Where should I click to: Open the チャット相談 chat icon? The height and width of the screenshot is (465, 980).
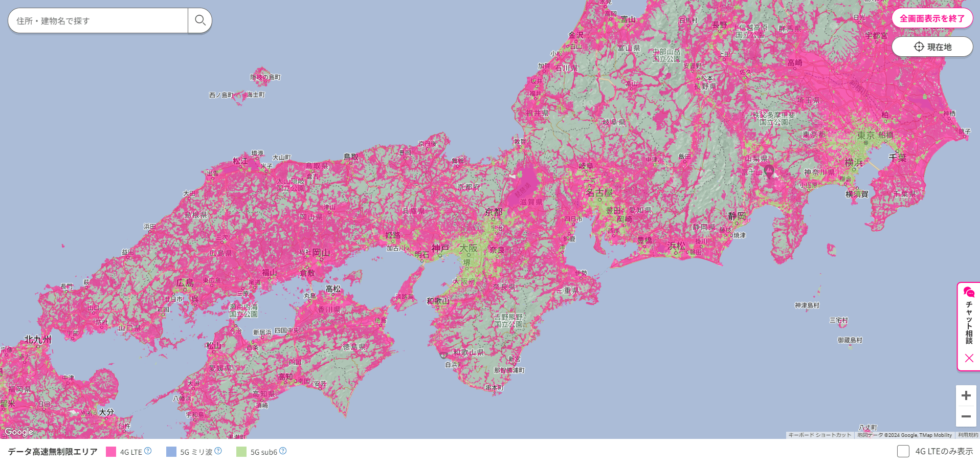tap(969, 292)
